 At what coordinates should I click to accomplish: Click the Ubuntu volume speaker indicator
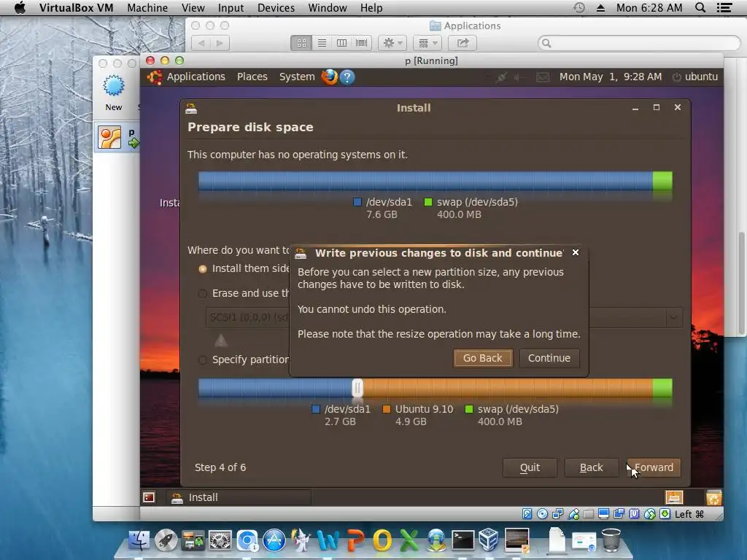(518, 77)
